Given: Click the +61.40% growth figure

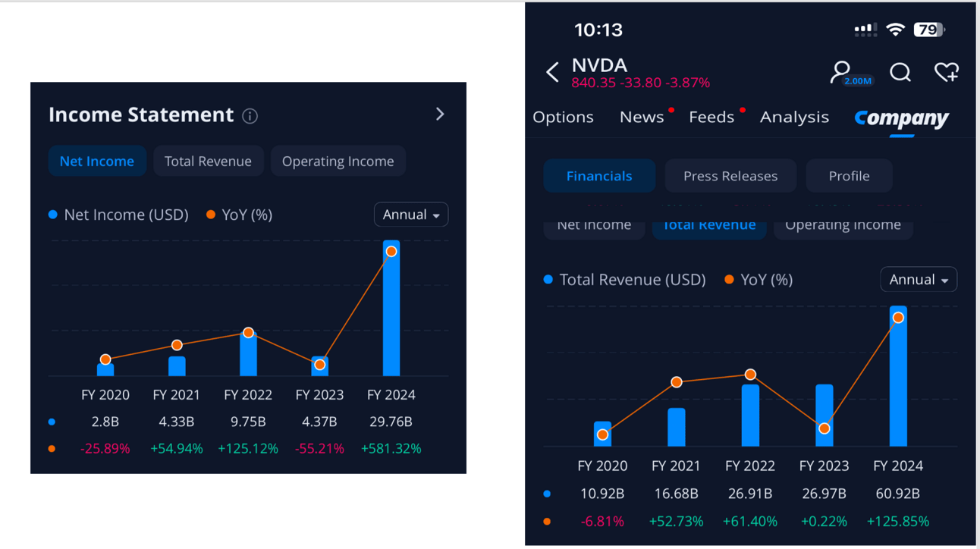Looking at the screenshot, I should 750,521.
